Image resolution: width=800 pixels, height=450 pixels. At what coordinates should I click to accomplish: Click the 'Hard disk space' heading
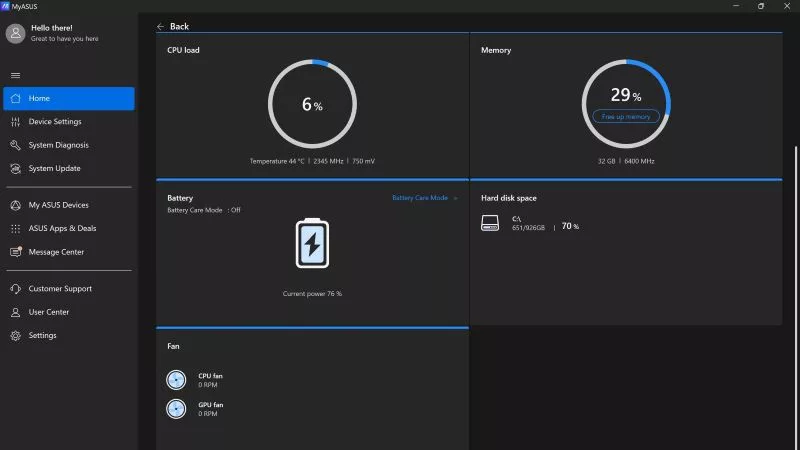click(509, 198)
